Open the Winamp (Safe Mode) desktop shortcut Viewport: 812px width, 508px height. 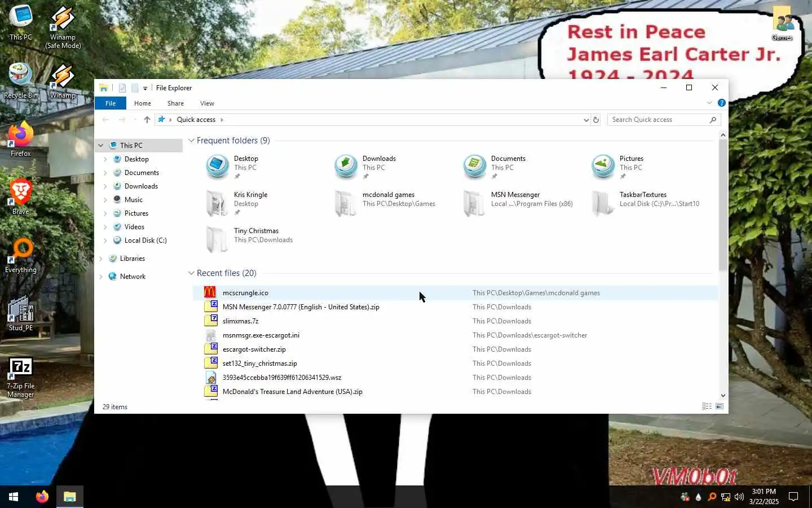tap(63, 27)
